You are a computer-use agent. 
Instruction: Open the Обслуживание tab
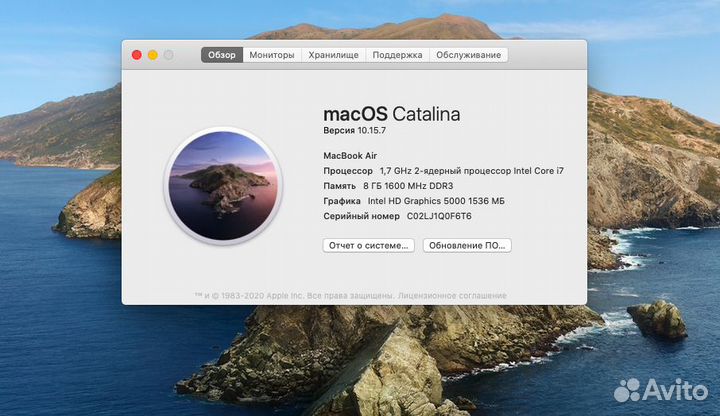pos(468,55)
